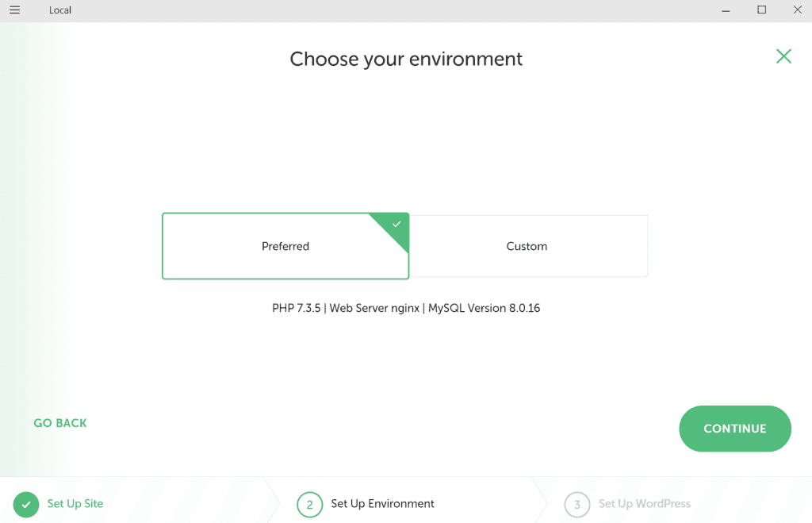Click the GO BACK link
The image size is (812, 523).
click(60, 423)
